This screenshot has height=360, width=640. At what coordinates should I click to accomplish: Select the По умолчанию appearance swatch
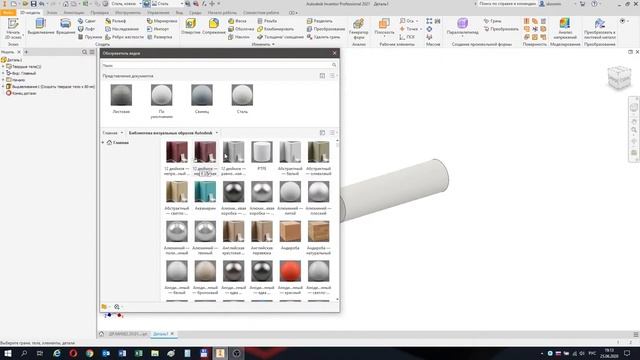[162, 95]
